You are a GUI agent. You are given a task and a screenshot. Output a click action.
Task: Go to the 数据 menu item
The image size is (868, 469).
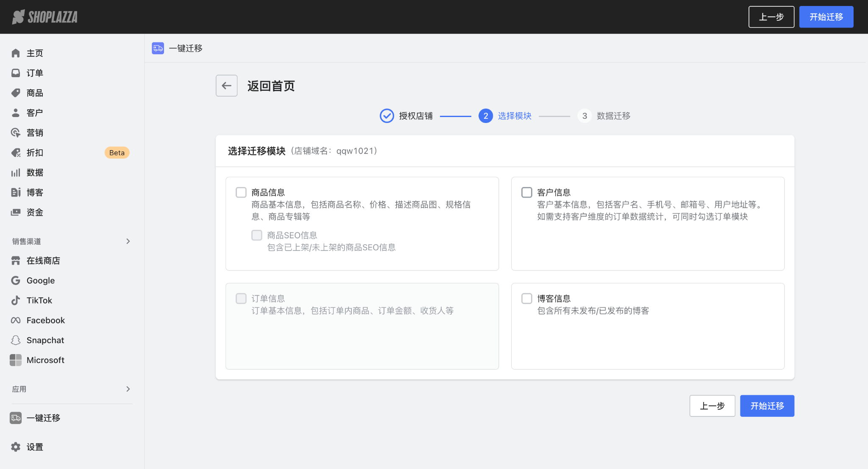(x=35, y=173)
